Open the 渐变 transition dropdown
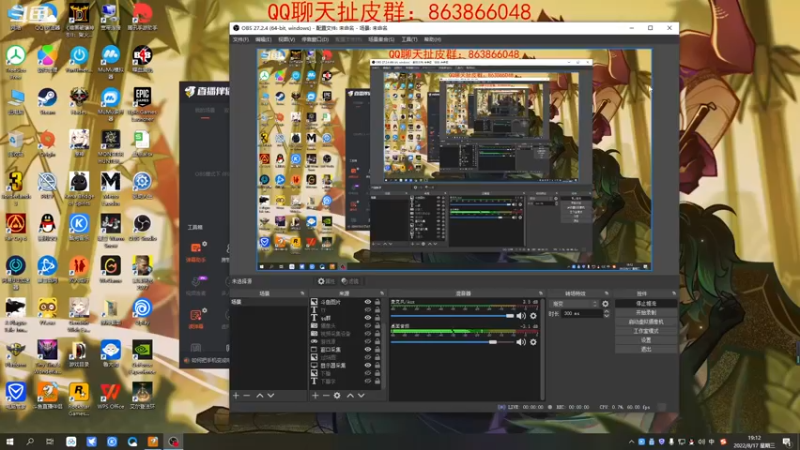The width and height of the screenshot is (800, 450). [x=574, y=304]
